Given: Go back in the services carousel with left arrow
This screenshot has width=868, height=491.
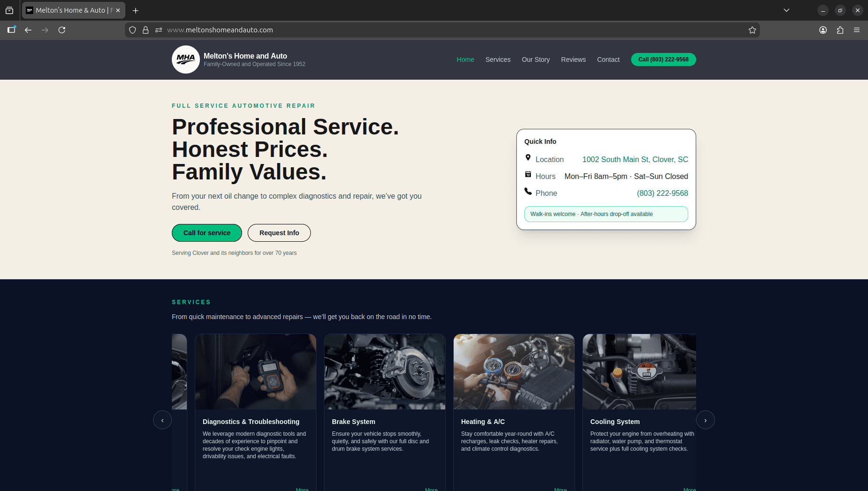Looking at the screenshot, I should click(x=162, y=420).
